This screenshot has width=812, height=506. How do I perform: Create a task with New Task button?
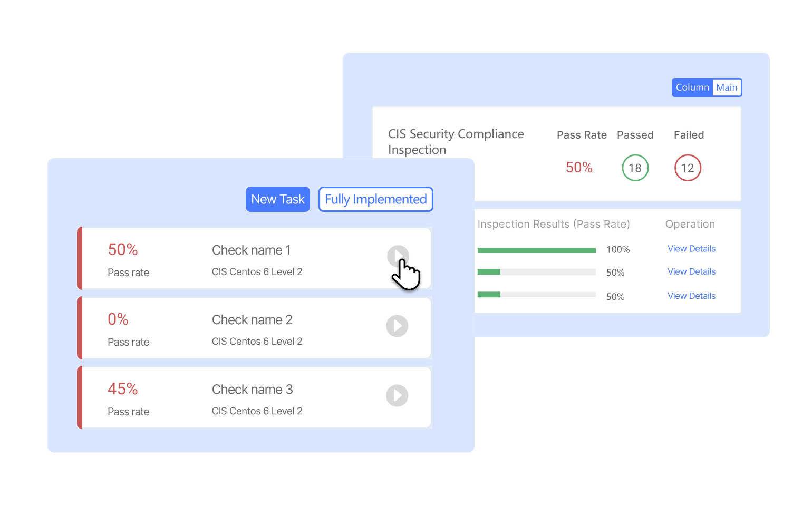coord(278,199)
